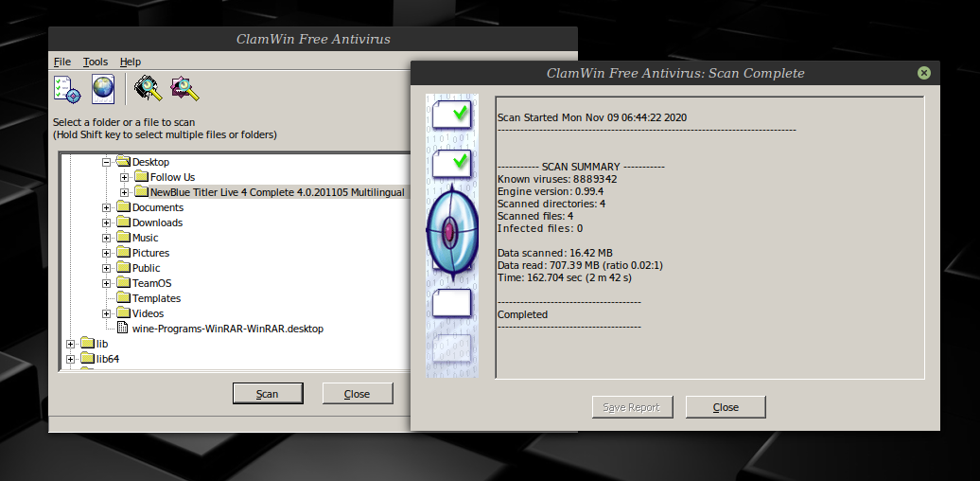Select the Public folder icon
The image size is (980, 481).
[123, 268]
